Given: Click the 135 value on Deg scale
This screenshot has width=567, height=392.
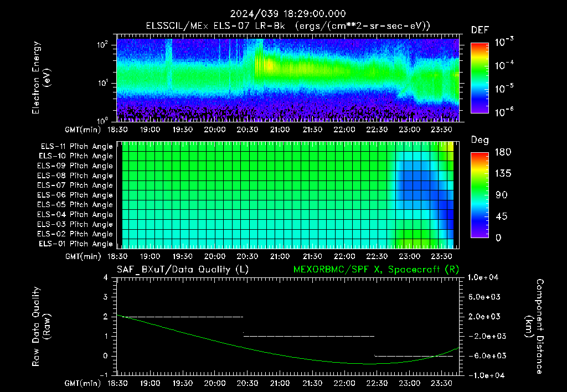Looking at the screenshot, I should click(x=503, y=173).
